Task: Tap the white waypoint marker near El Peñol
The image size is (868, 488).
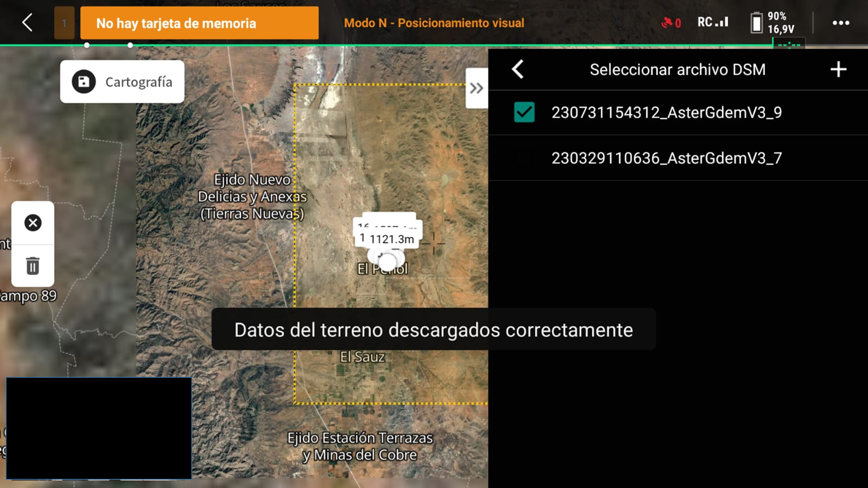Action: tap(387, 262)
